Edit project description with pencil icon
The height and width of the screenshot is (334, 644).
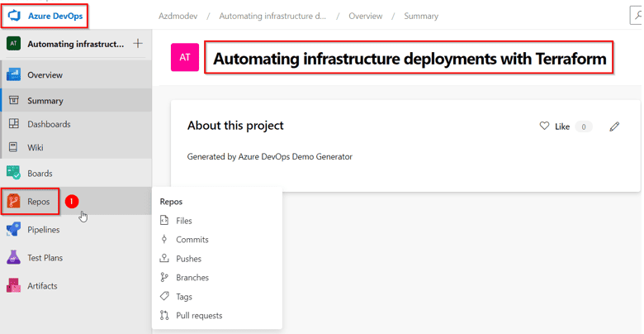[614, 126]
